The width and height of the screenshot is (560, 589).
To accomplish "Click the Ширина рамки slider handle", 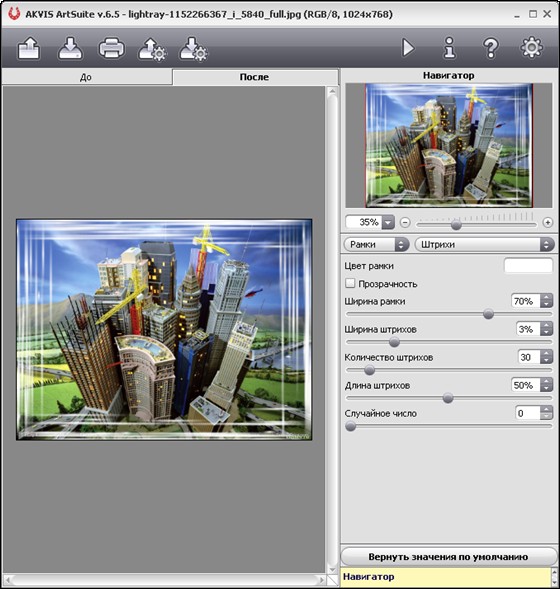I will click(488, 314).
